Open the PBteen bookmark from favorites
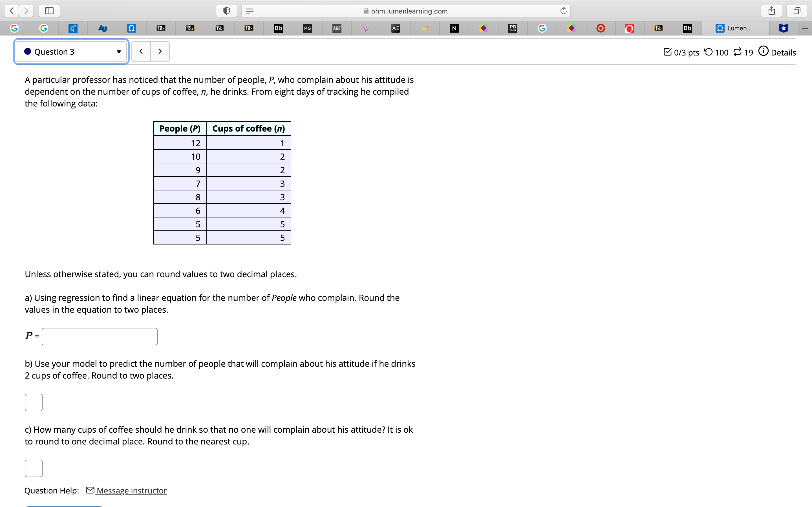The height and width of the screenshot is (507, 812). coord(512,28)
